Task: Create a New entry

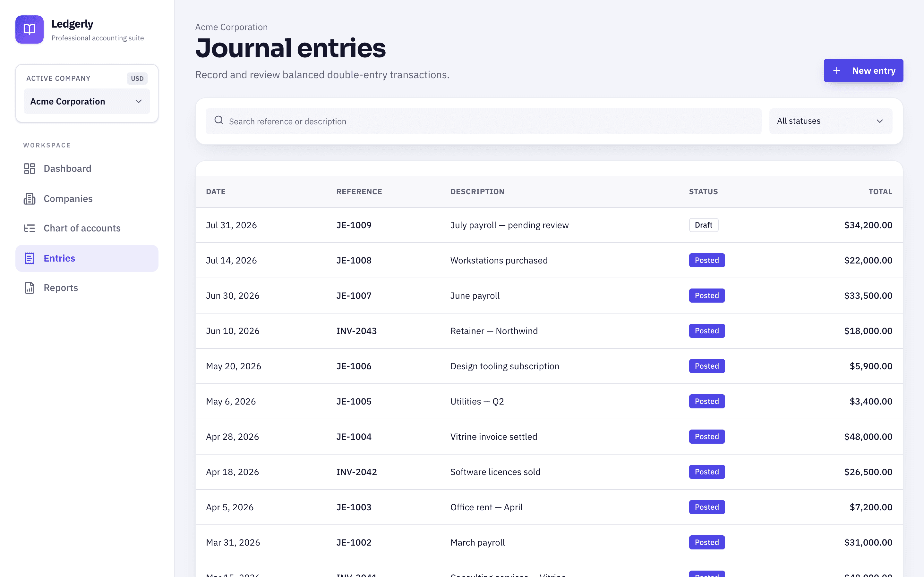Action: point(863,71)
